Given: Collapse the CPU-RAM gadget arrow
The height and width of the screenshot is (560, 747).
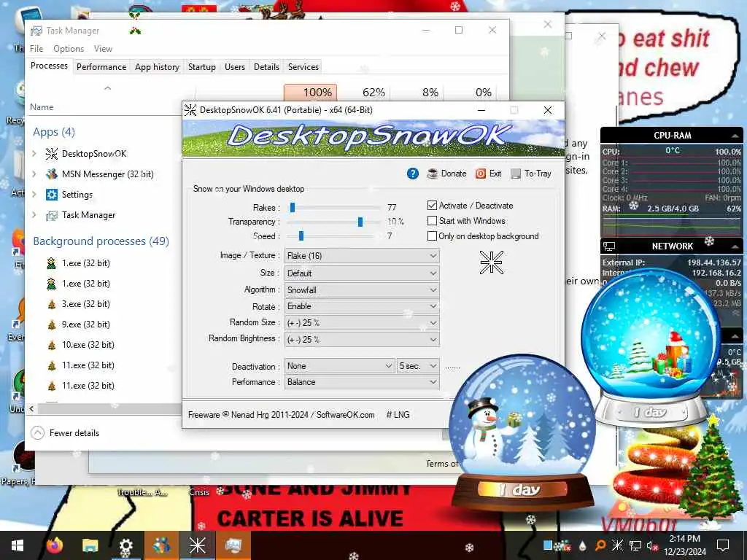Looking at the screenshot, I should click(735, 136).
